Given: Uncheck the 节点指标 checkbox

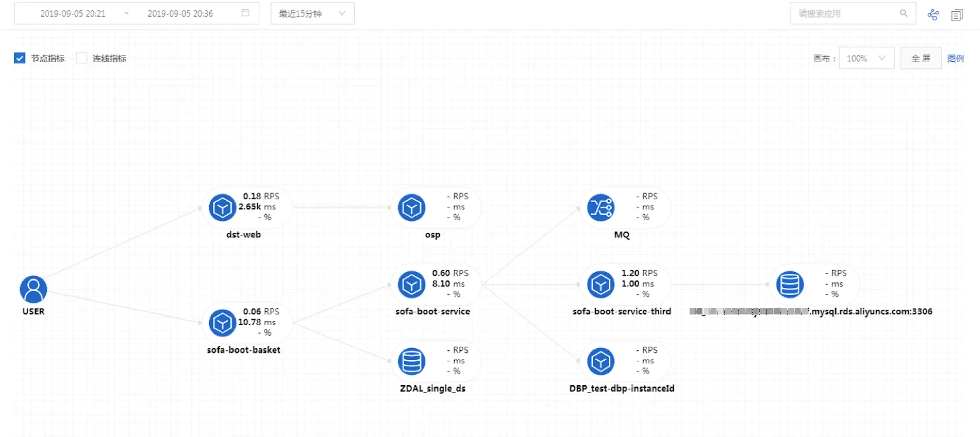Looking at the screenshot, I should coord(19,58).
